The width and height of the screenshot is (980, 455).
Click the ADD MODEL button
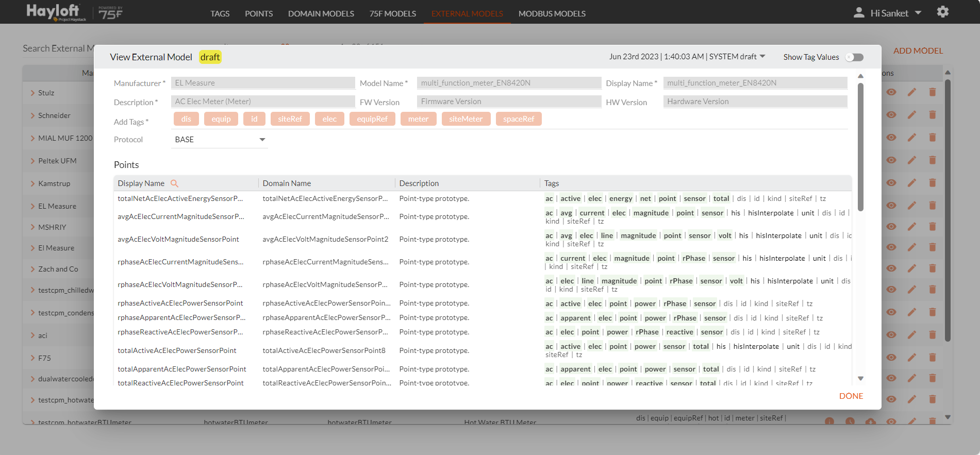tap(918, 50)
